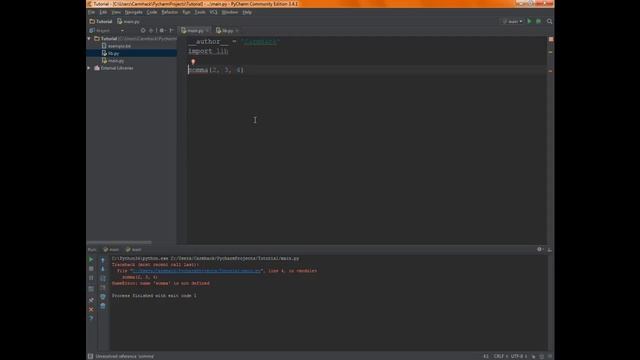This screenshot has width=640, height=360.
Task: Open the File menu
Action: (x=91, y=12)
